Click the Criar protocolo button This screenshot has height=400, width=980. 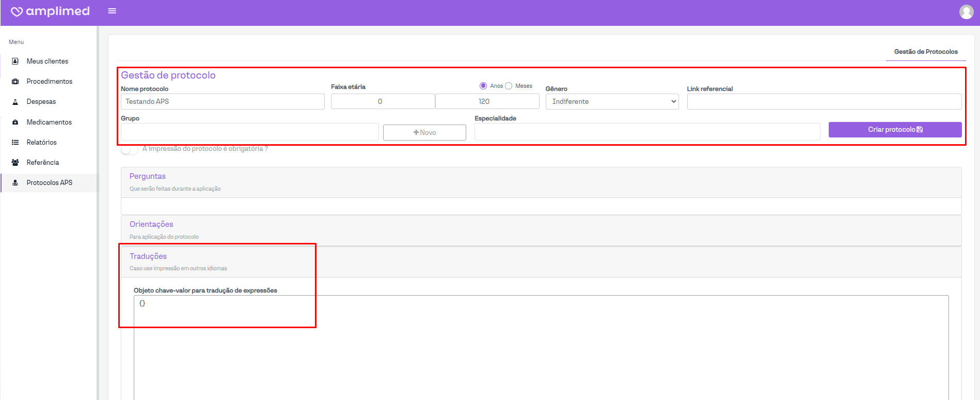point(895,130)
